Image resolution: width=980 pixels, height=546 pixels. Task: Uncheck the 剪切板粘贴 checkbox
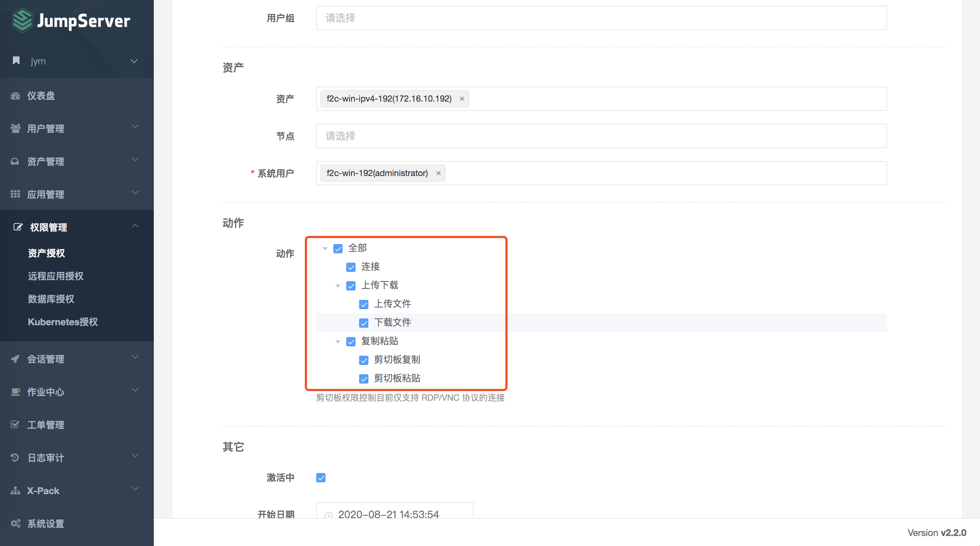(364, 379)
